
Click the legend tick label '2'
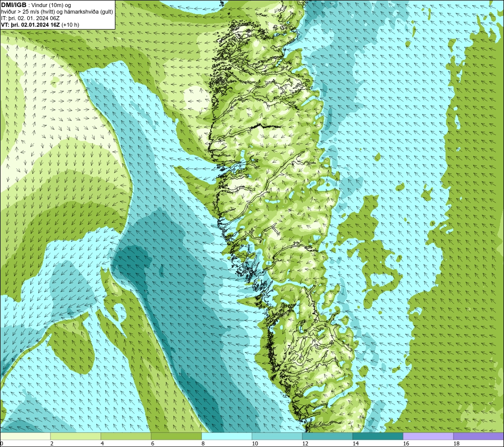(52, 444)
